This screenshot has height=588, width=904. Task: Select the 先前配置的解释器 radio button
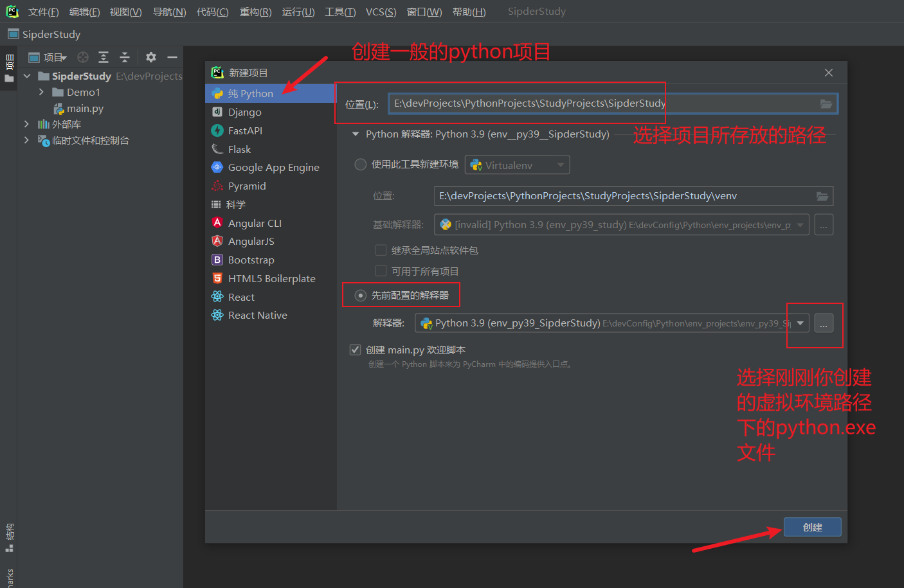click(x=361, y=296)
